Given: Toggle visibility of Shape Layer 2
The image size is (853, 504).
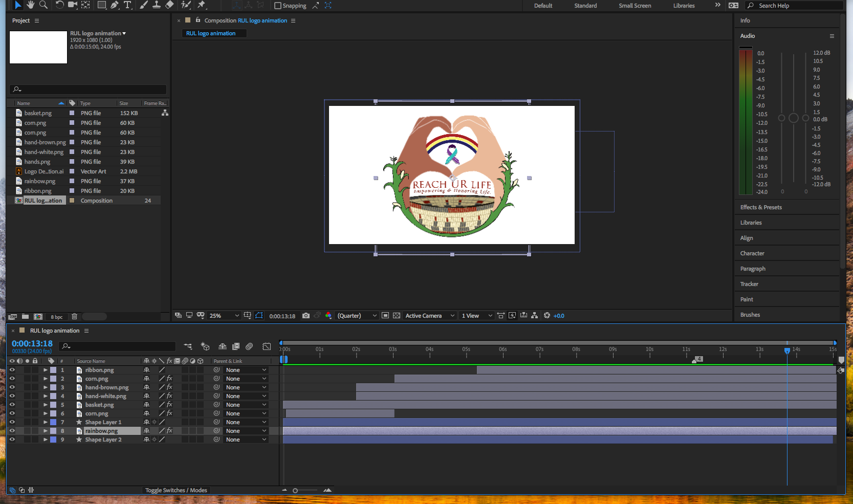Looking at the screenshot, I should point(12,440).
